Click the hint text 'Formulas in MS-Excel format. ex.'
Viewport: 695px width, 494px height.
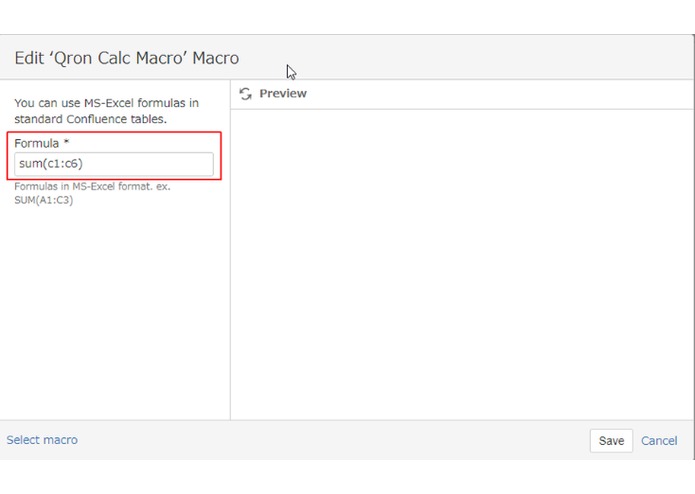pos(92,187)
